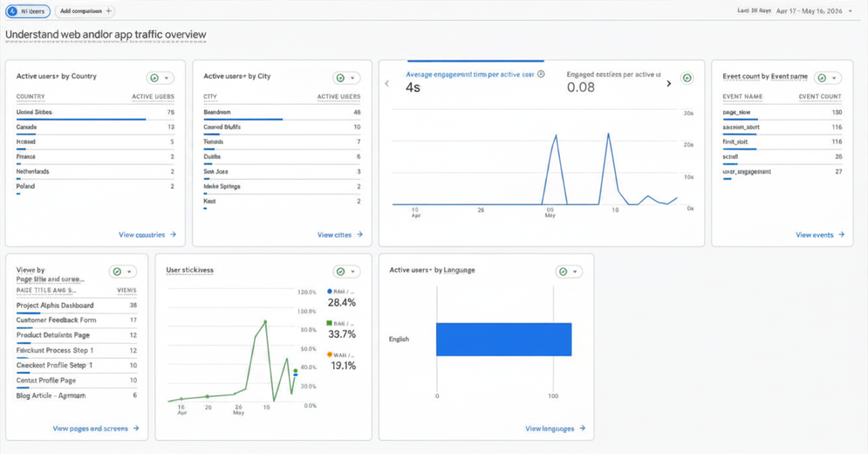Screen dimensions: 868x454
Task: Click the plus icon on Add comparison
Action: (x=109, y=11)
